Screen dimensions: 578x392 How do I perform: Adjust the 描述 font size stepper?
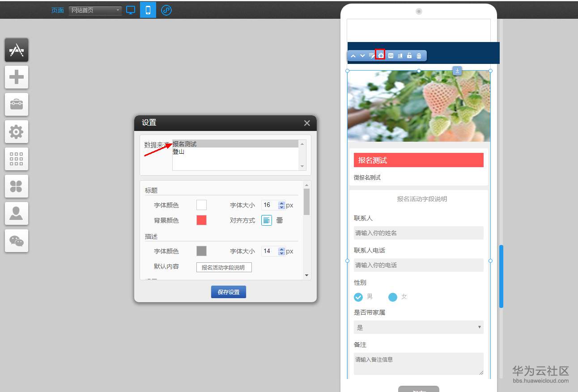[x=281, y=251]
